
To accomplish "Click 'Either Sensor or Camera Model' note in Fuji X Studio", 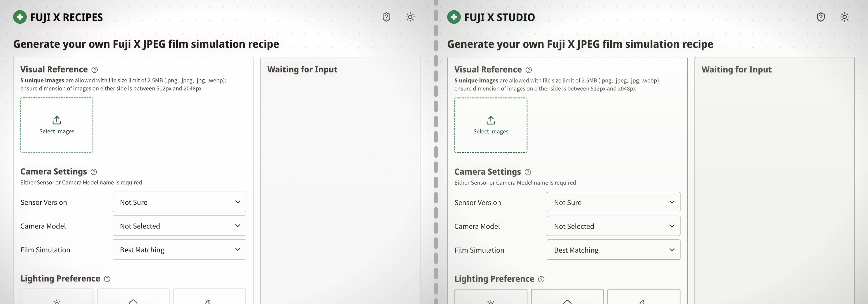I will 515,183.
